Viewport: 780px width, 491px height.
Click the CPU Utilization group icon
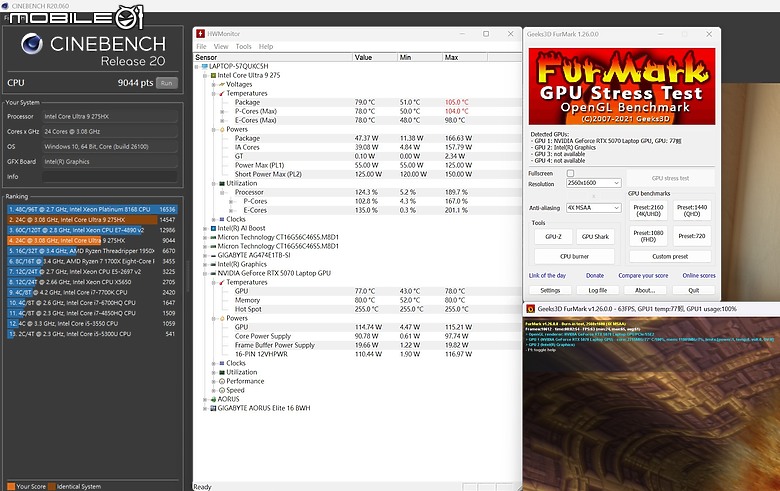[222, 183]
